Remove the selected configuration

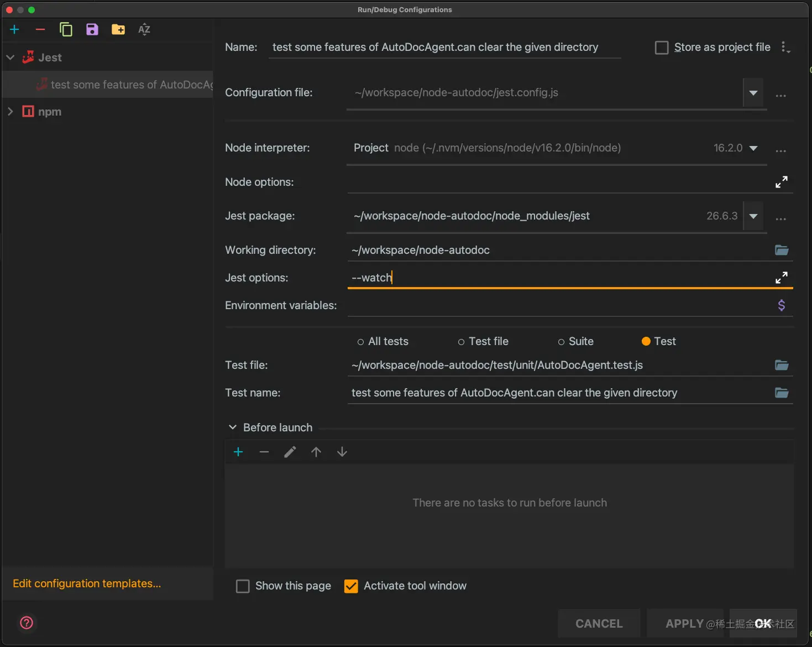pyautogui.click(x=40, y=29)
